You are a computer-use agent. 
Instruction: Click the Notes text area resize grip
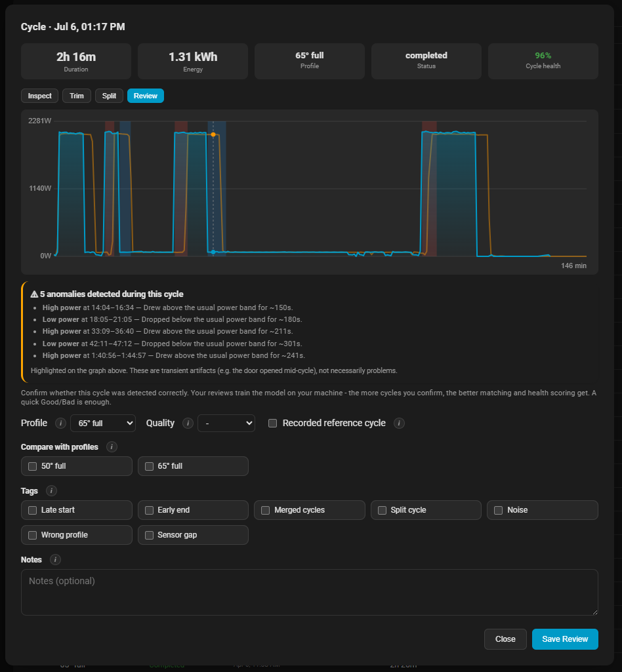(594, 612)
